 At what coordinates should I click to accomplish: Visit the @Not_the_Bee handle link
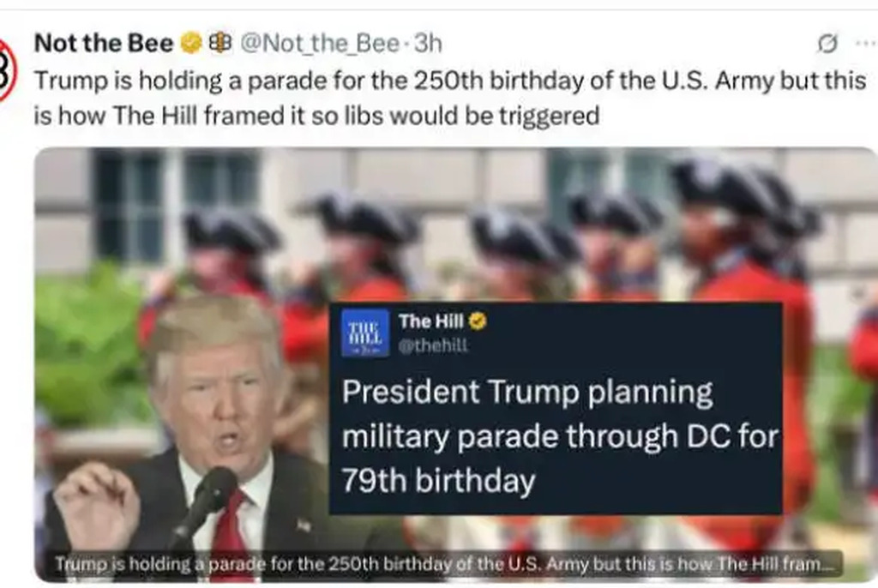(320, 43)
